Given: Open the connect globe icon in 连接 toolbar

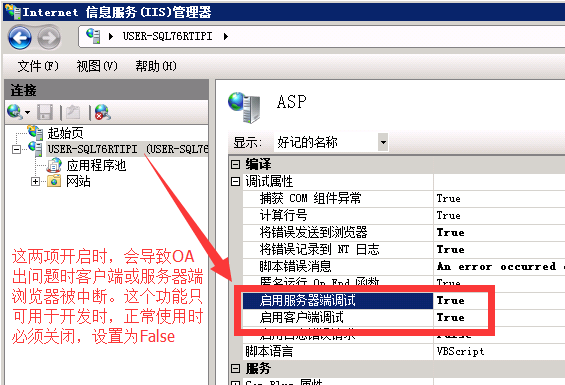Looking at the screenshot, I should tap(15, 112).
